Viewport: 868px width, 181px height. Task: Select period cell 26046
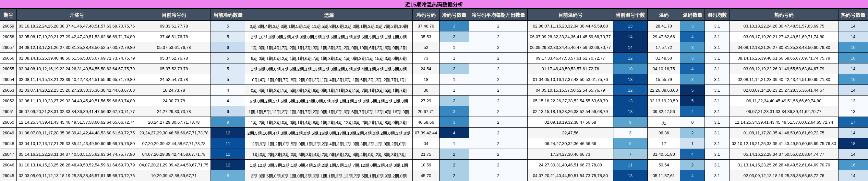pyautogui.click(x=8, y=165)
